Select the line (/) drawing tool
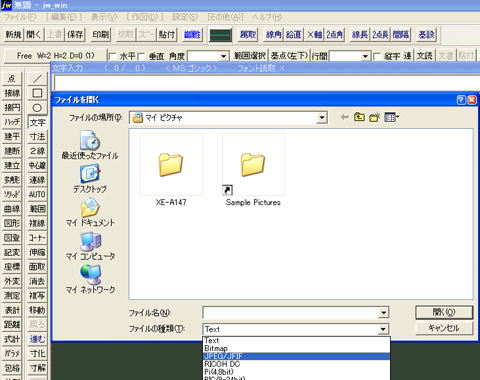 pos(37,79)
